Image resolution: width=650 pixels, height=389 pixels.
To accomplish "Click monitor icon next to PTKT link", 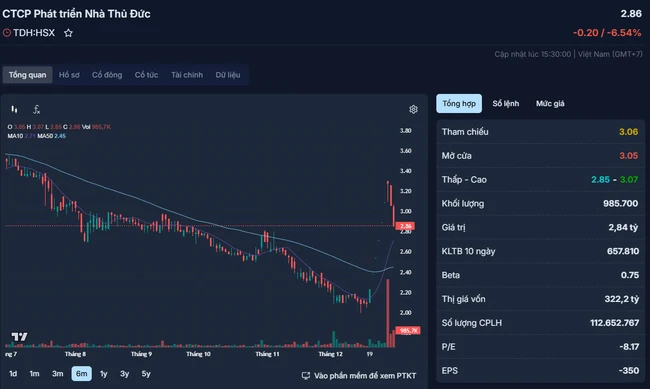I will (306, 376).
